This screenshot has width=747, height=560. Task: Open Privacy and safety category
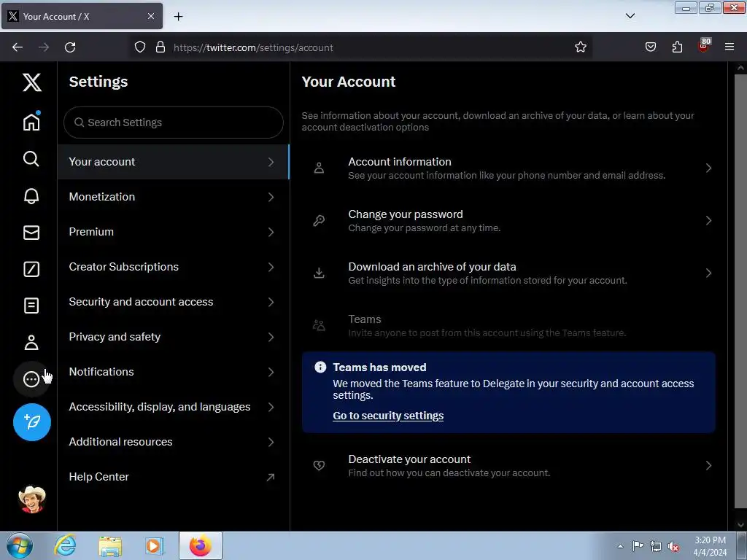(173, 337)
